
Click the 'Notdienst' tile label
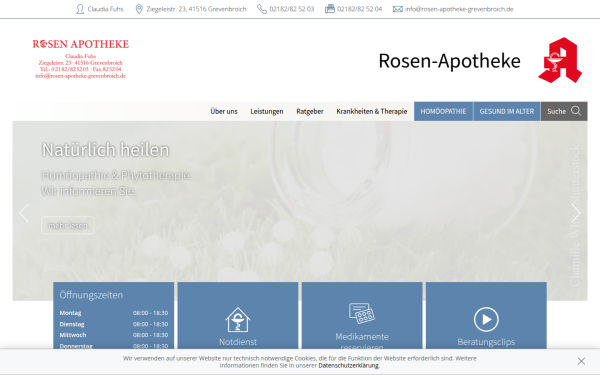(238, 342)
